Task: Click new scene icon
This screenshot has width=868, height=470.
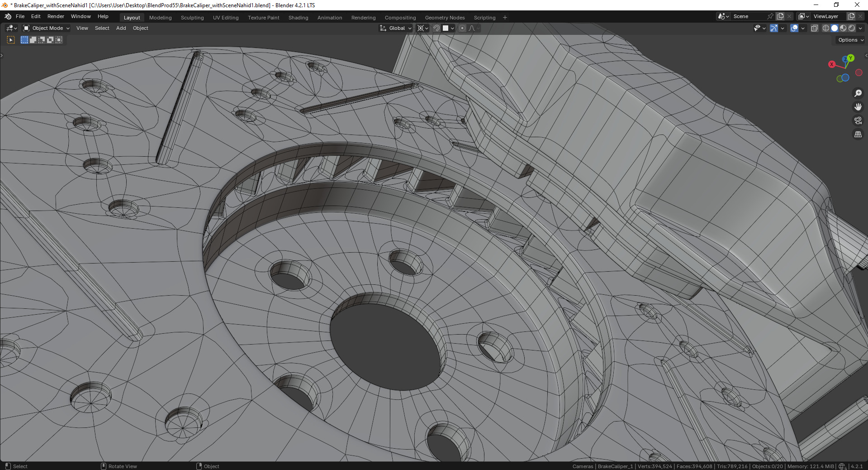Action: (780, 16)
